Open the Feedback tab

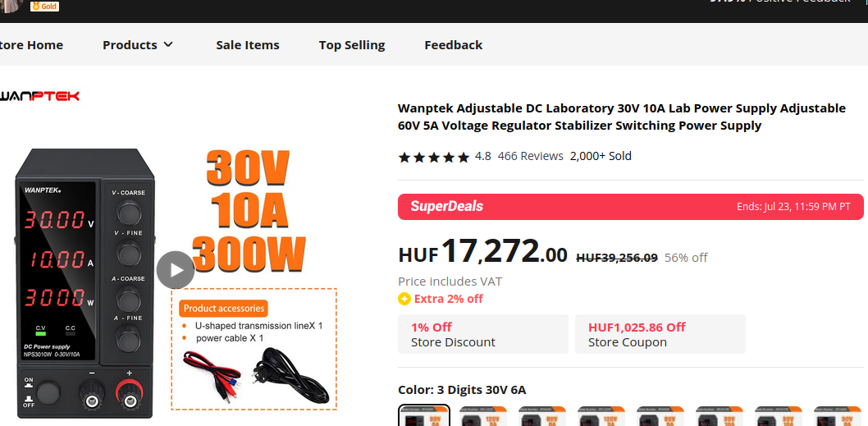(454, 45)
